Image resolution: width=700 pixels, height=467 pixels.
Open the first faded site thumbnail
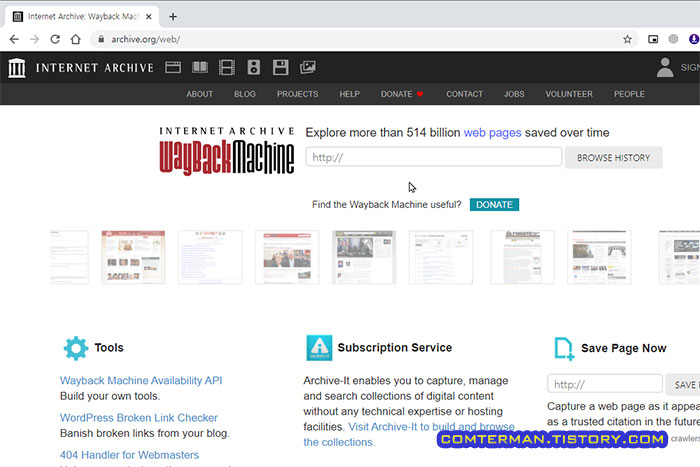click(69, 257)
